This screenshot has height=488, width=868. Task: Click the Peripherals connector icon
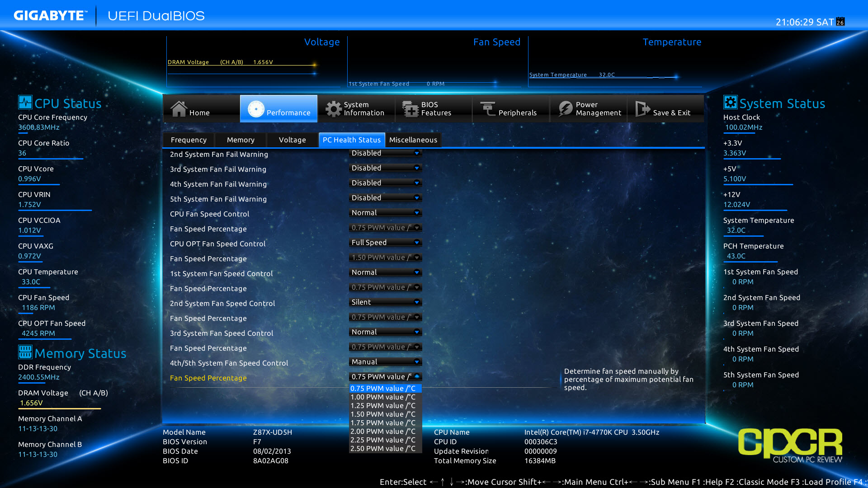pyautogui.click(x=488, y=109)
